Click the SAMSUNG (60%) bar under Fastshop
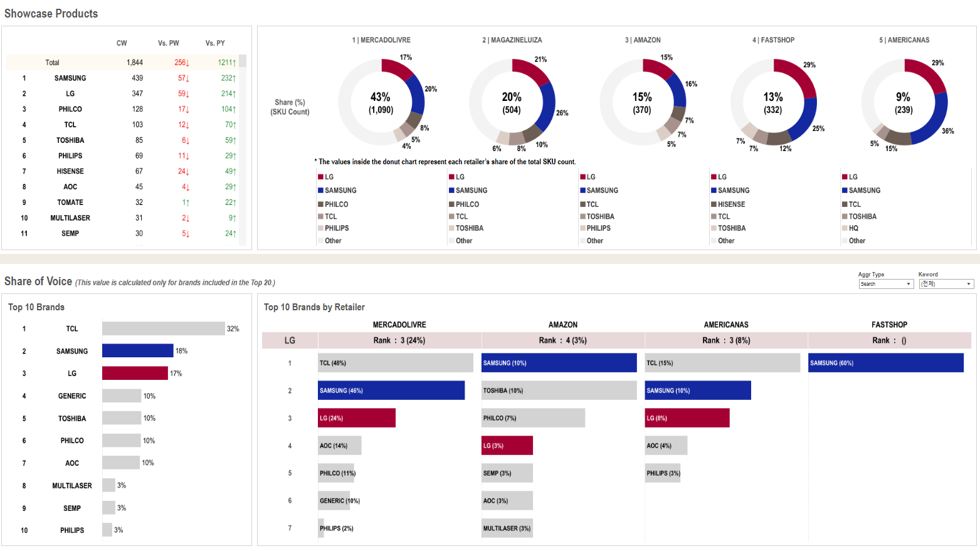This screenshot has height=551, width=980. [x=885, y=363]
